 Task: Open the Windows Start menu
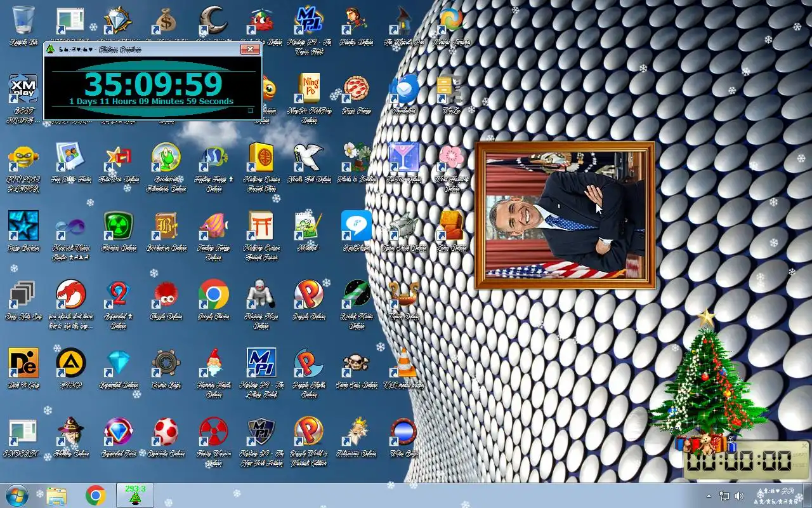click(17, 495)
